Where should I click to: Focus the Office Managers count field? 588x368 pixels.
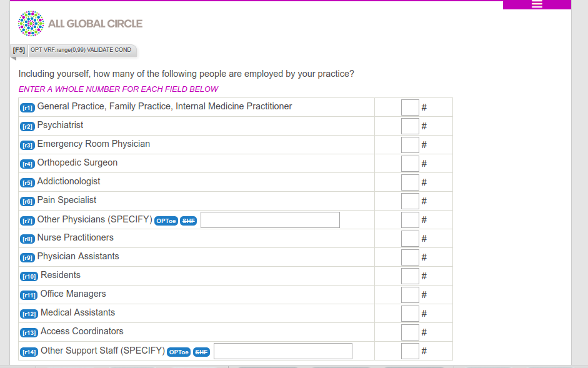pyautogui.click(x=410, y=295)
